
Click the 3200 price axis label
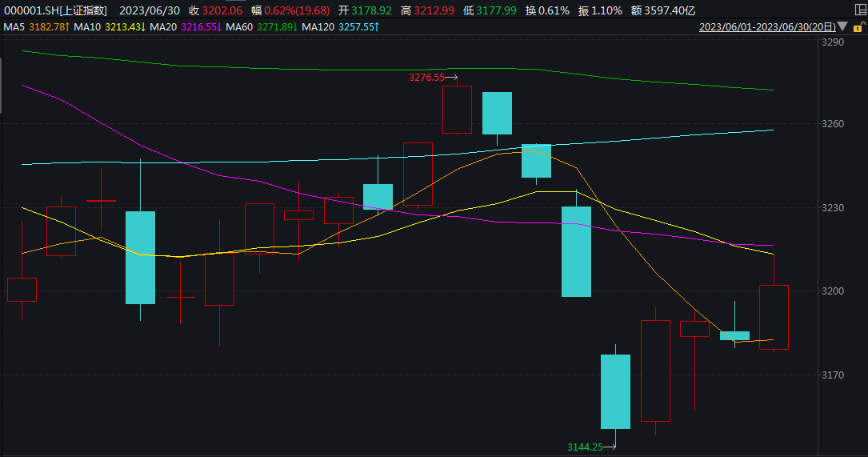(833, 291)
